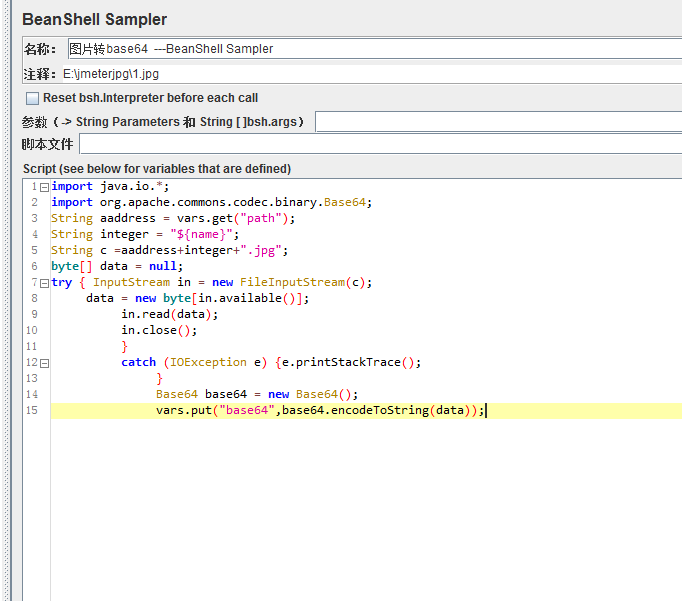Click the 'in.read(data);' line

[170, 314]
